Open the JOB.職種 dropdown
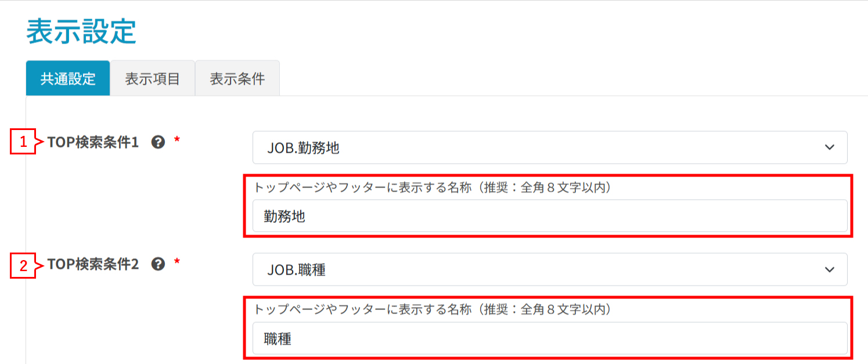Screen dimensions: 868x364 point(549,269)
